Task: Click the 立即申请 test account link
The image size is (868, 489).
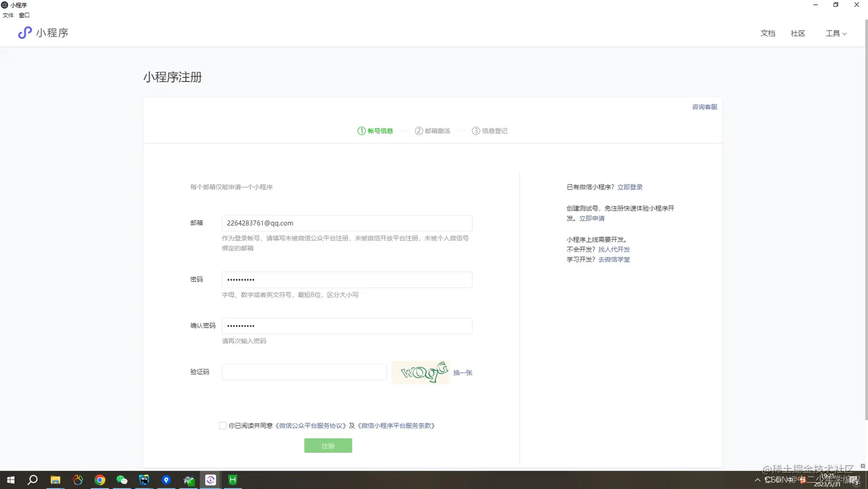Action: 592,218
